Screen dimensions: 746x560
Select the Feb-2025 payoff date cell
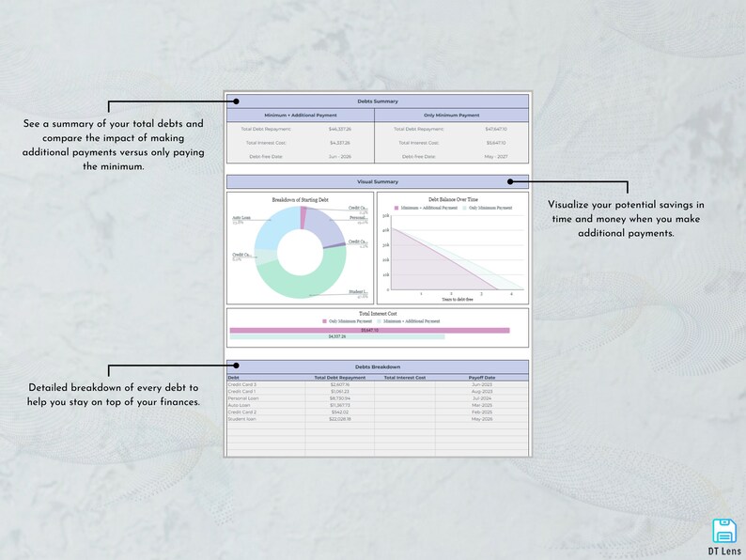pyautogui.click(x=482, y=412)
